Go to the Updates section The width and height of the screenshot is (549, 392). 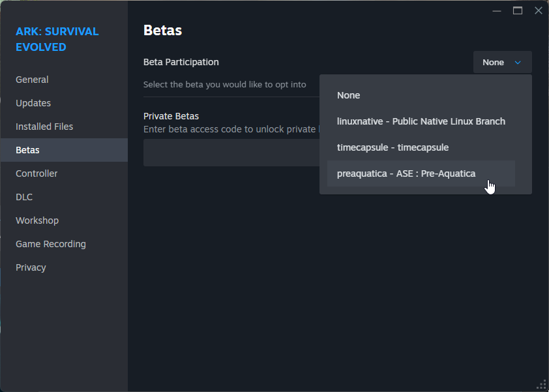tap(64, 103)
